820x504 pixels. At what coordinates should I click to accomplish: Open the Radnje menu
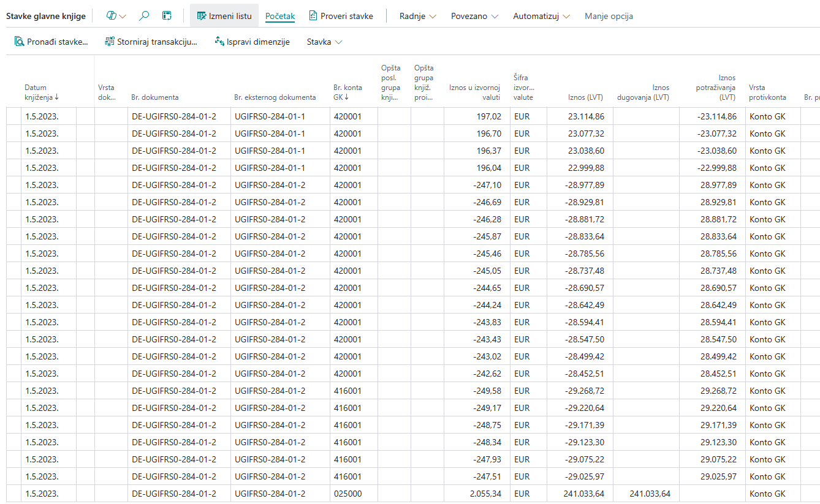tap(418, 16)
